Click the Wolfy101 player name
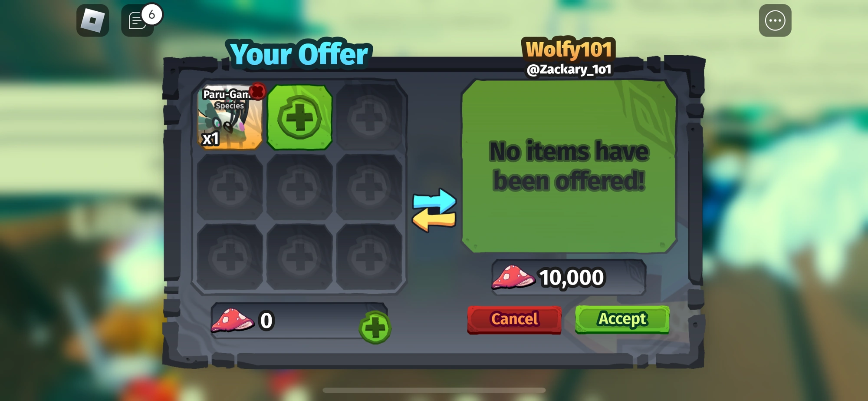Viewport: 868px width, 401px height. pos(569,49)
